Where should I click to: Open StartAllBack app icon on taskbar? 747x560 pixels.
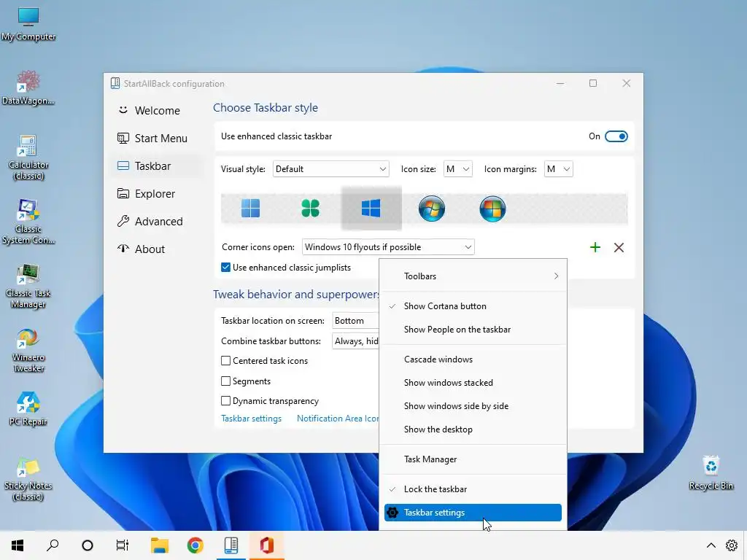pyautogui.click(x=231, y=545)
